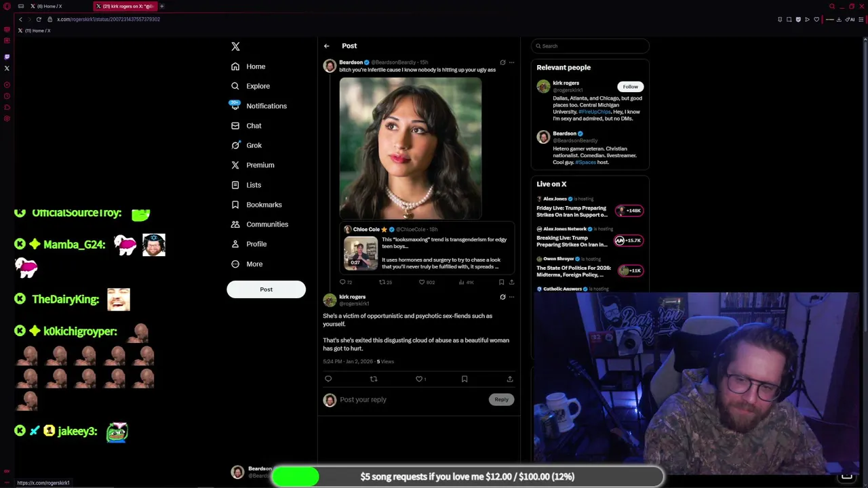The image size is (868, 488).
Task: Click the x.com address bar URL
Action: tap(108, 20)
